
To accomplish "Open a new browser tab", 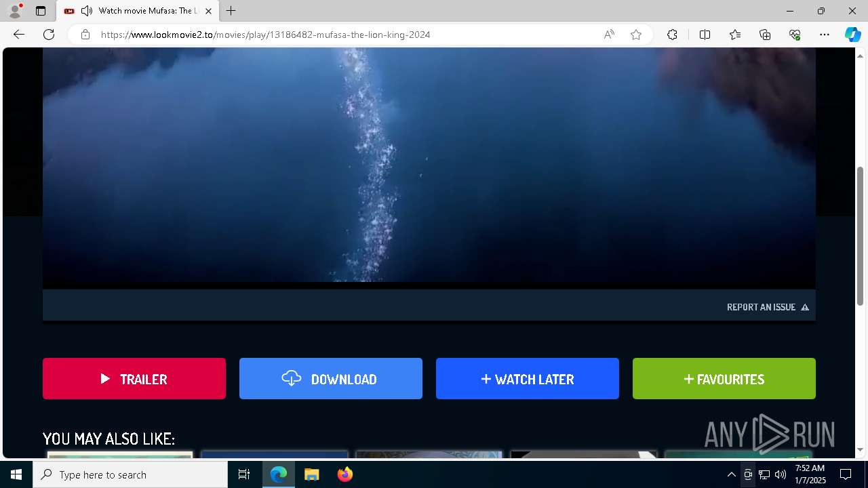I will coord(231,11).
